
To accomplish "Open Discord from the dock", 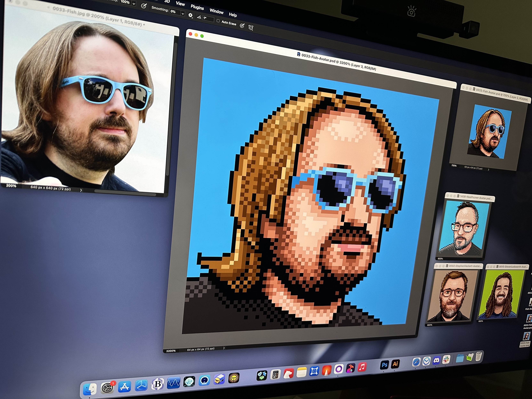I will 436,360.
